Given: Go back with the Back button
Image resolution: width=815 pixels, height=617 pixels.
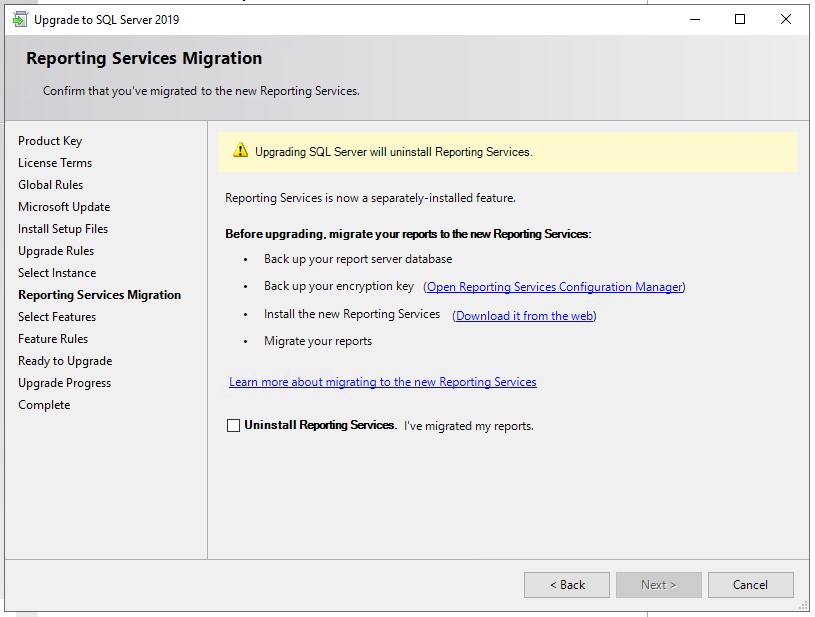Looking at the screenshot, I should coord(567,585).
